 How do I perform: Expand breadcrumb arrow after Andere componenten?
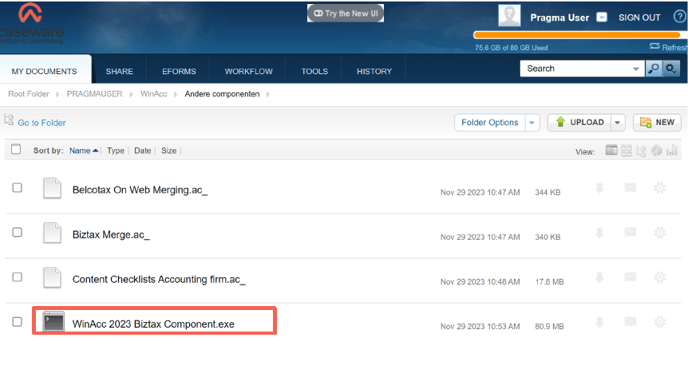point(268,94)
